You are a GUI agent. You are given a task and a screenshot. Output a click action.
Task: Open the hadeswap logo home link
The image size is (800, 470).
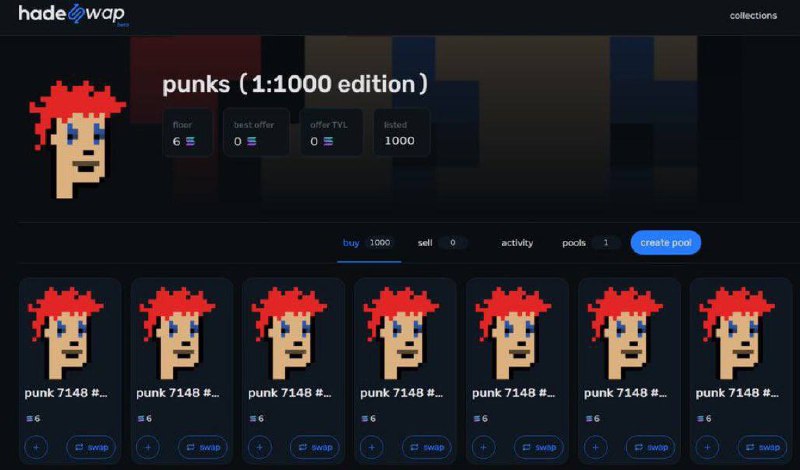click(x=74, y=14)
